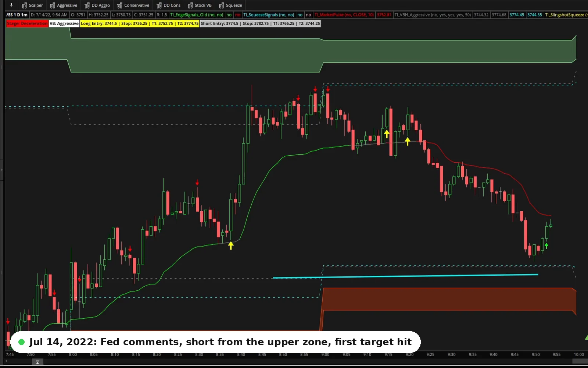Viewport: 588px width, 368px height.
Task: Open TI_SlingshotSqueeze study label
Action: [566, 15]
